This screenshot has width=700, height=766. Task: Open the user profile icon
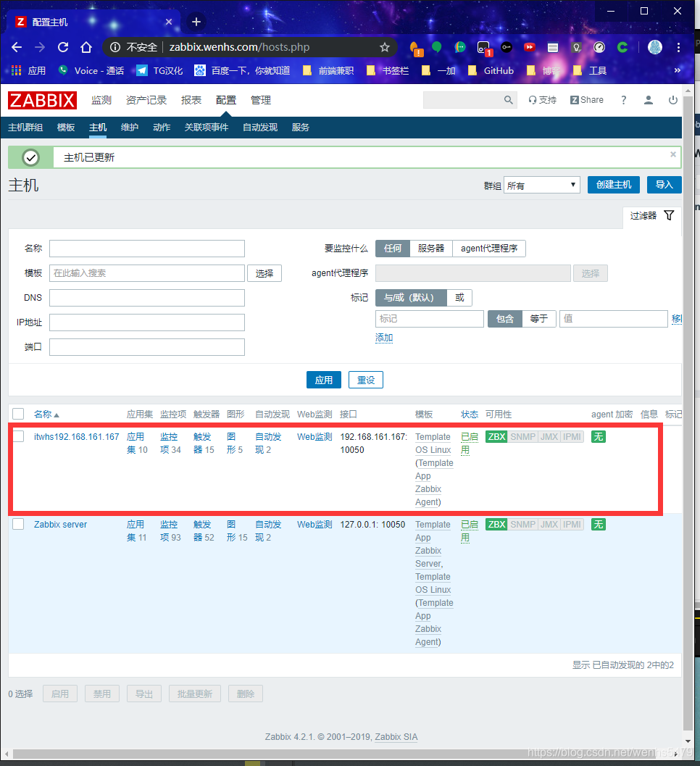(x=649, y=100)
